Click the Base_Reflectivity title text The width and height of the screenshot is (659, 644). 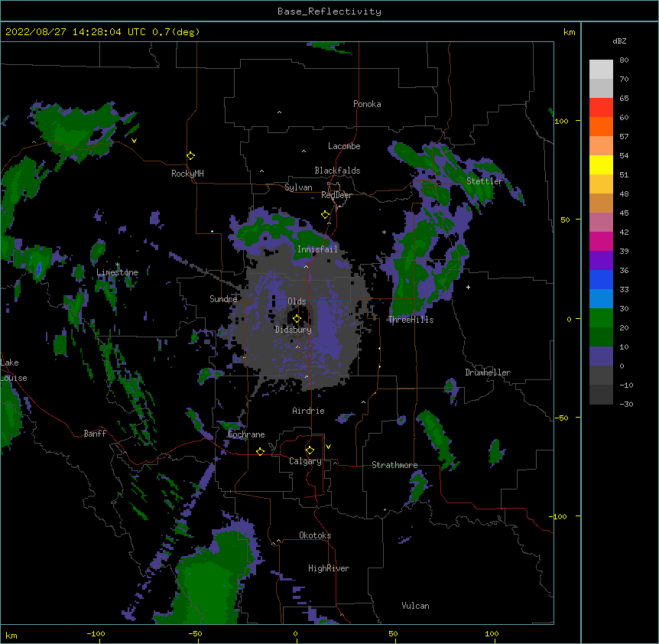click(329, 11)
